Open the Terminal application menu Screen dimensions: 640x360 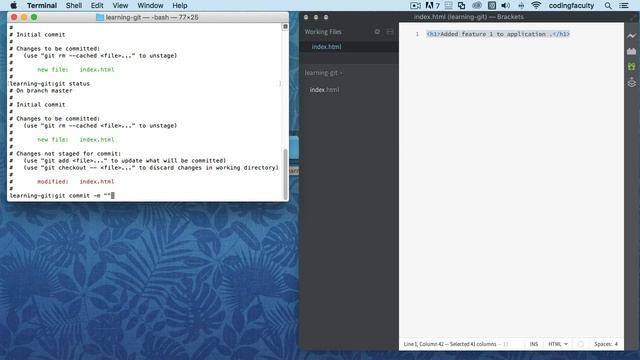click(x=42, y=5)
